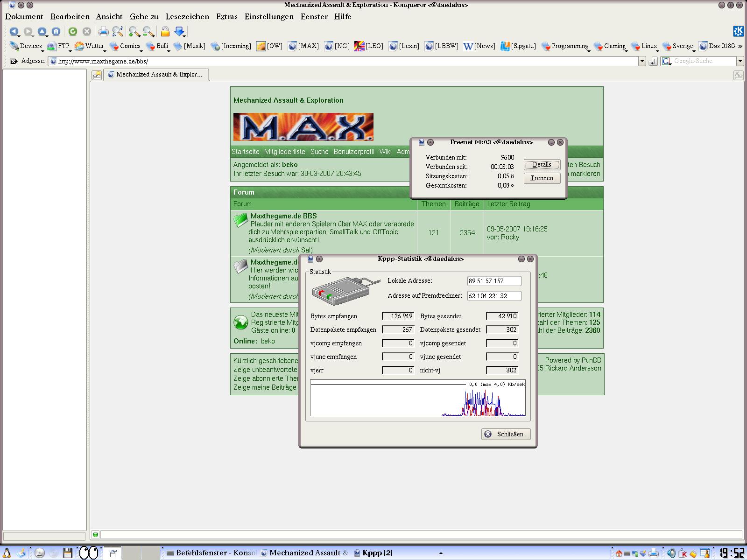Click the grey Stop loading icon
747x560 pixels.
tap(86, 31)
